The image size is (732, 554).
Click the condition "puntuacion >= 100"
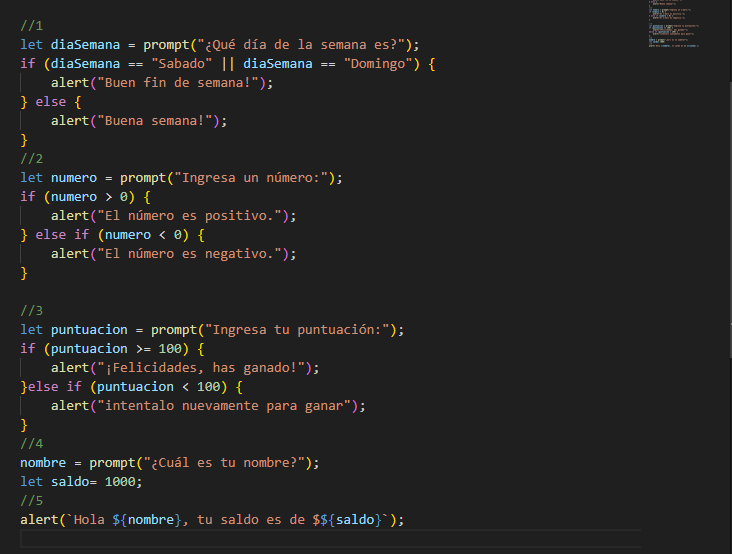tap(116, 349)
